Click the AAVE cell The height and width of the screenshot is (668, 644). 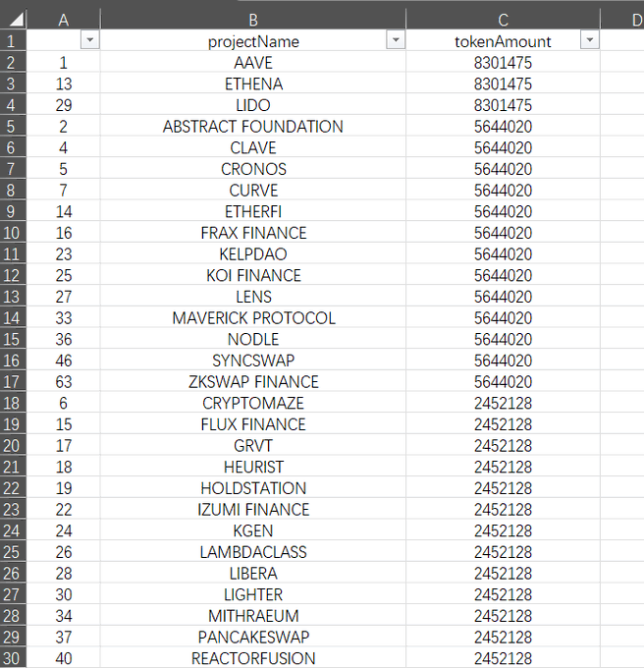point(253,63)
